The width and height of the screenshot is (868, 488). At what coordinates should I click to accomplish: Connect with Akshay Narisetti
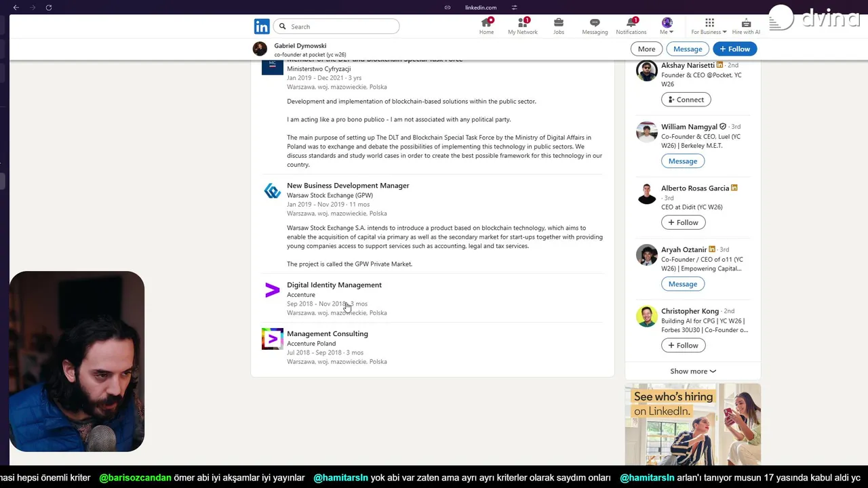click(x=686, y=100)
